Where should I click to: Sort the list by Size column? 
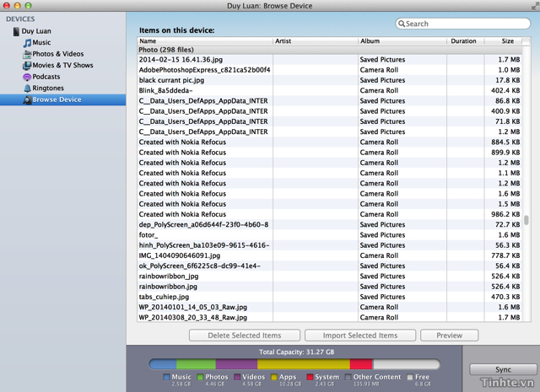pos(507,40)
